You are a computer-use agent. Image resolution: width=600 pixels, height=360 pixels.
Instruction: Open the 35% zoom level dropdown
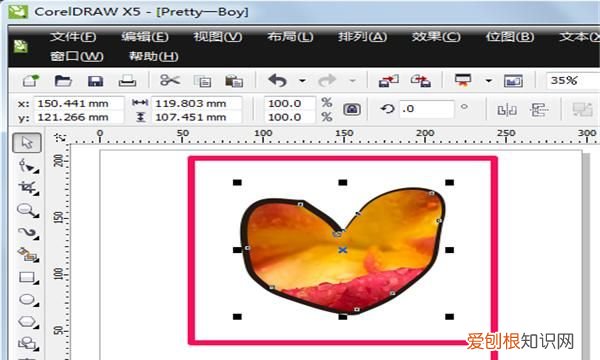click(572, 81)
